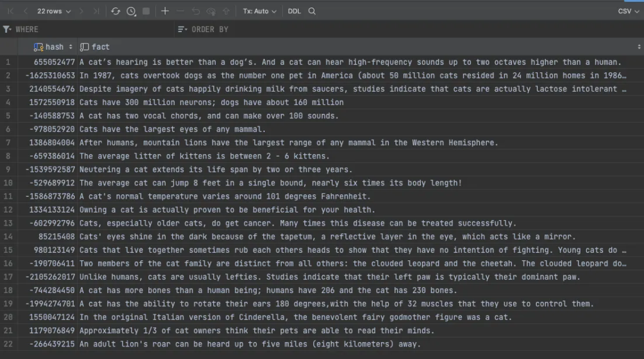This screenshot has height=359, width=644.
Task: Show table DDL
Action: (294, 11)
